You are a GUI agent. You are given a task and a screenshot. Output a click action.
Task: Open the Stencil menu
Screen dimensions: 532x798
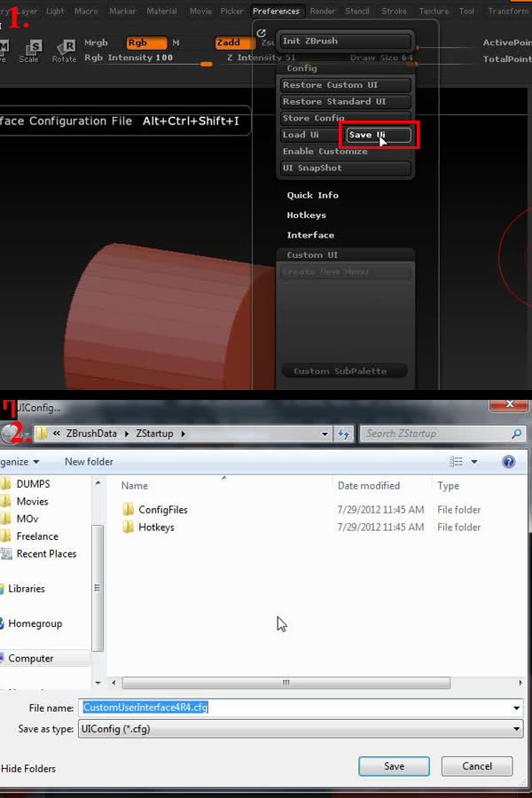click(x=356, y=11)
